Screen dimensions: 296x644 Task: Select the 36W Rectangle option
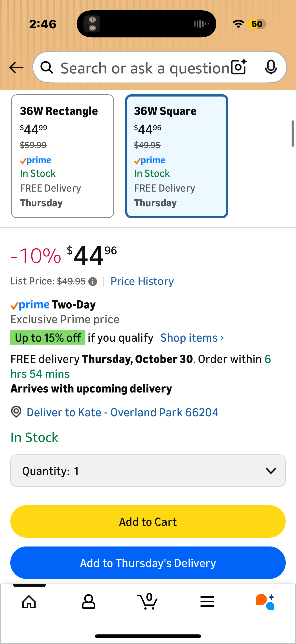click(62, 156)
